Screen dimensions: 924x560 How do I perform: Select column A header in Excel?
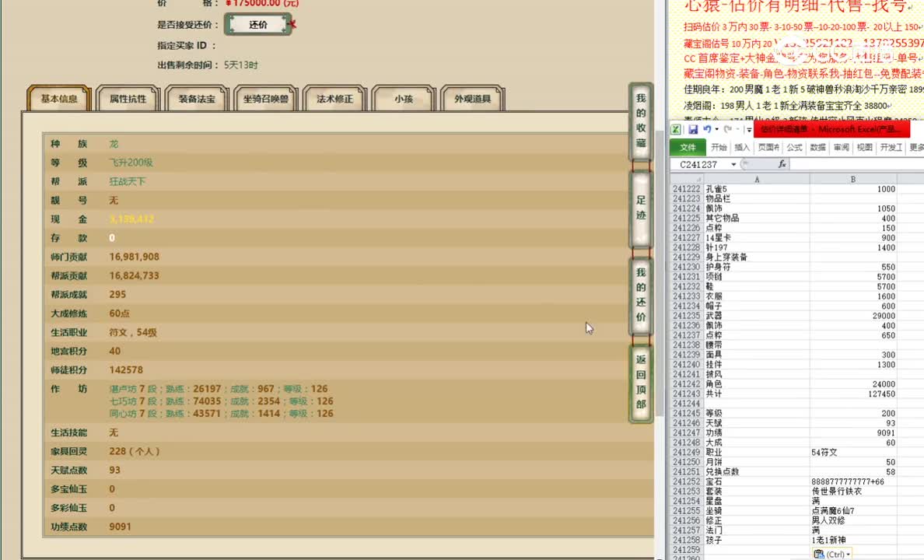757,179
